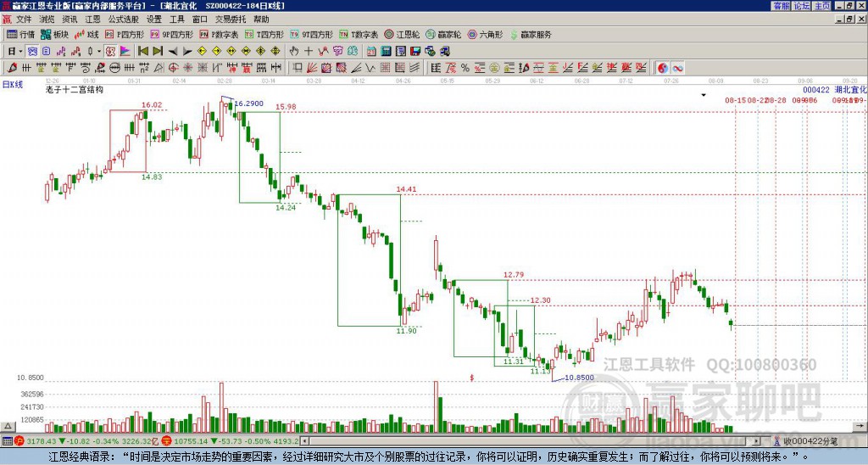
Task: Open 赢家服务 with dollar icon
Action: pyautogui.click(x=531, y=34)
